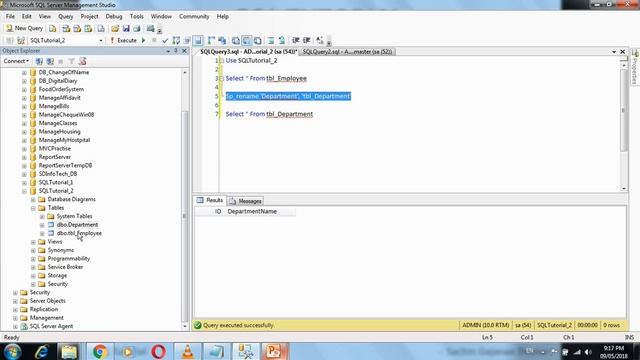Click the Analysis Services DMX Query icon
The height and width of the screenshot is (360, 640).
77,29
